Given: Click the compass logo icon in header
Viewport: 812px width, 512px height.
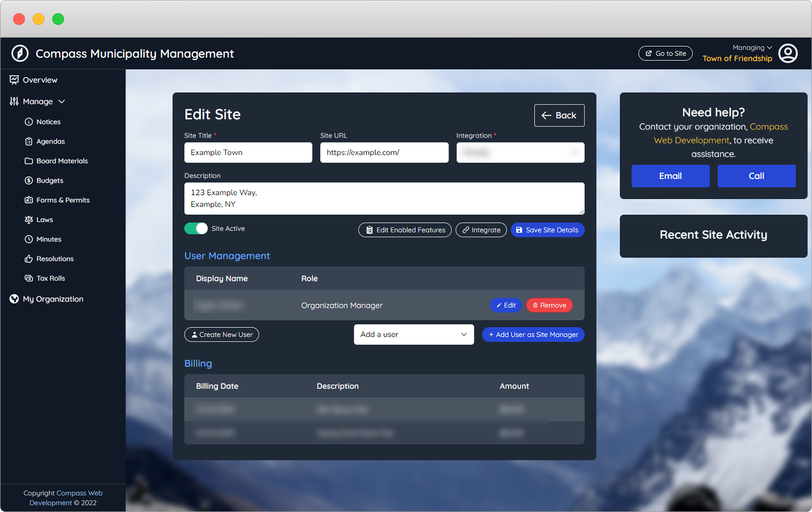Looking at the screenshot, I should (x=20, y=54).
